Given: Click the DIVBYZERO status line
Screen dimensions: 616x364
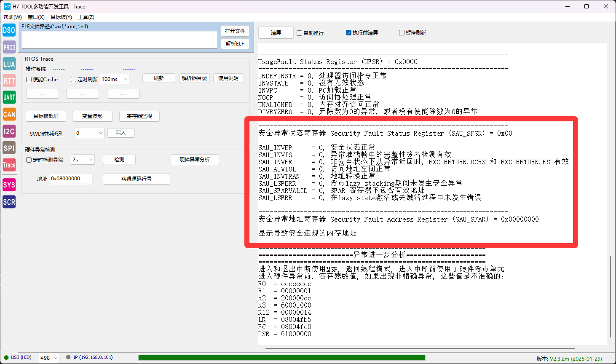Looking at the screenshot, I should (x=368, y=112).
